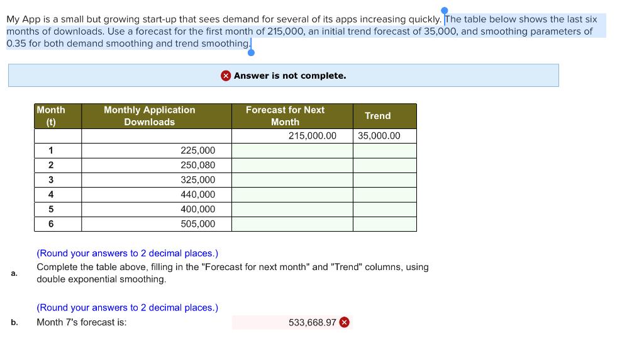Click the red X icon next to 533,668.97
Screen dimensions: 644x350
coord(345,322)
